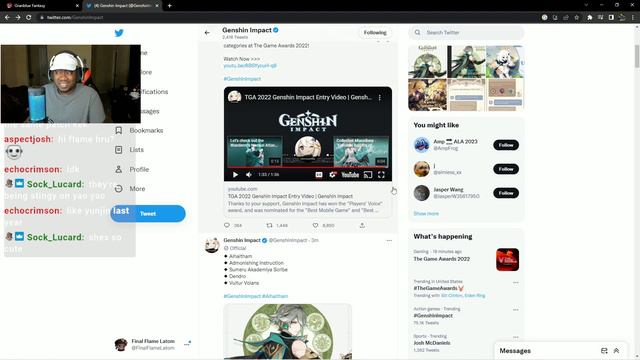Viewport: 640px width, 360px height.
Task: Click the #GenshinImpact hashtag above the video
Action: click(x=242, y=79)
